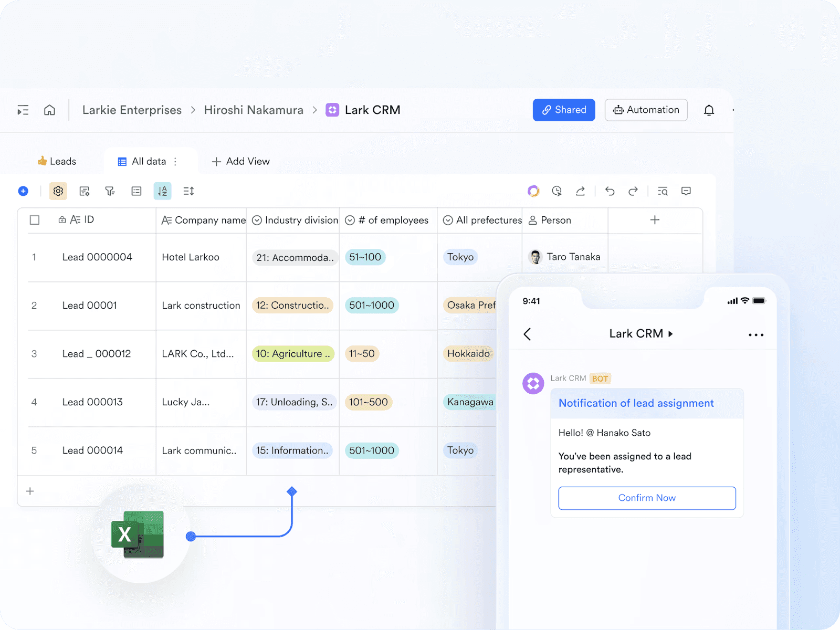Click Notification of lead assignment title
This screenshot has height=630, width=840.
(636, 403)
